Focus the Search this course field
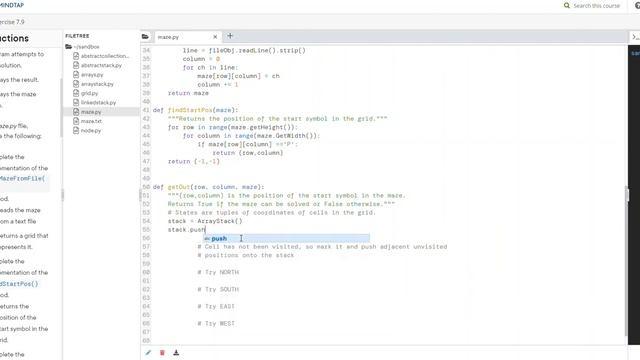Screen dimensions: 640x360 coord(596,6)
